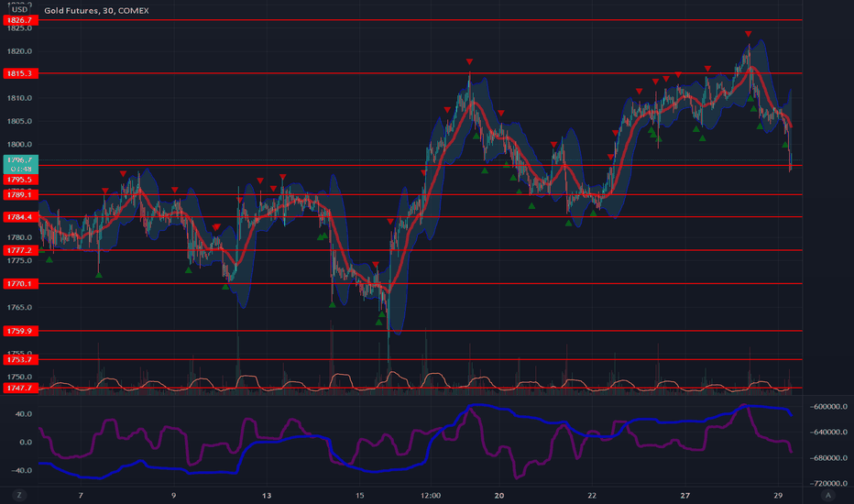Select the 1789.1 price level label
Image resolution: width=854 pixels, height=504 pixels.
click(21, 194)
